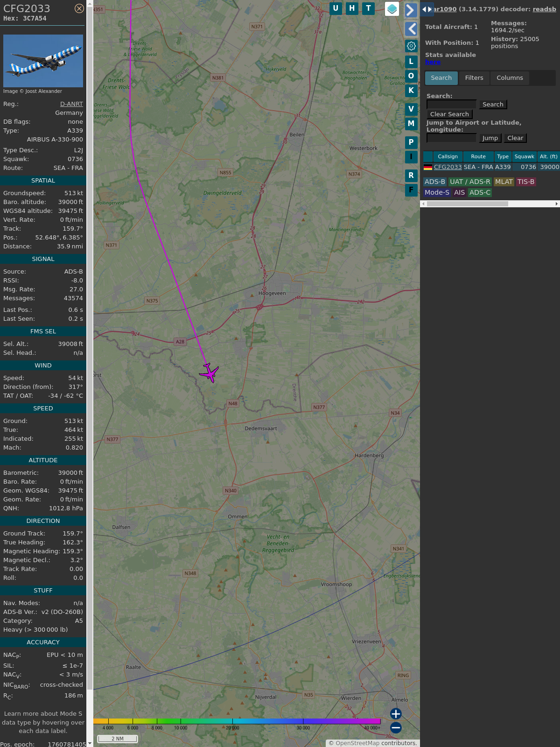
Task: Expand sidebar with right chevron arrow
Action: pyautogui.click(x=411, y=10)
